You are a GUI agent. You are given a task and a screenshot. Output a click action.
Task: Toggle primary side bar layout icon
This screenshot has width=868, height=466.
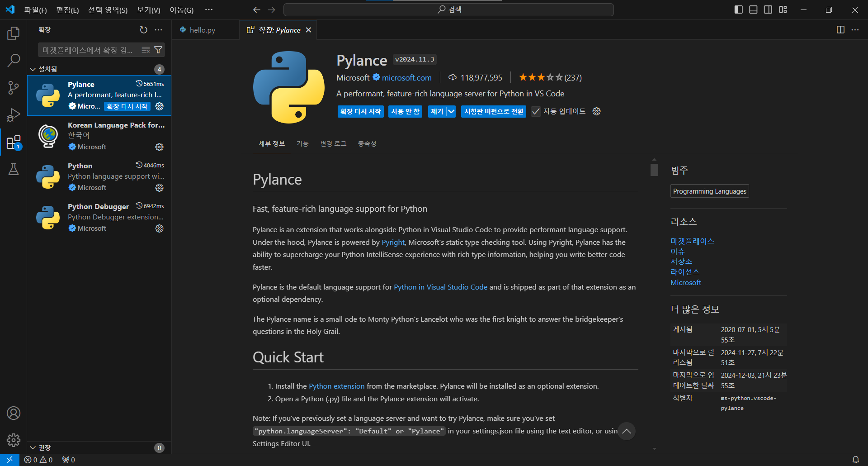click(739, 10)
